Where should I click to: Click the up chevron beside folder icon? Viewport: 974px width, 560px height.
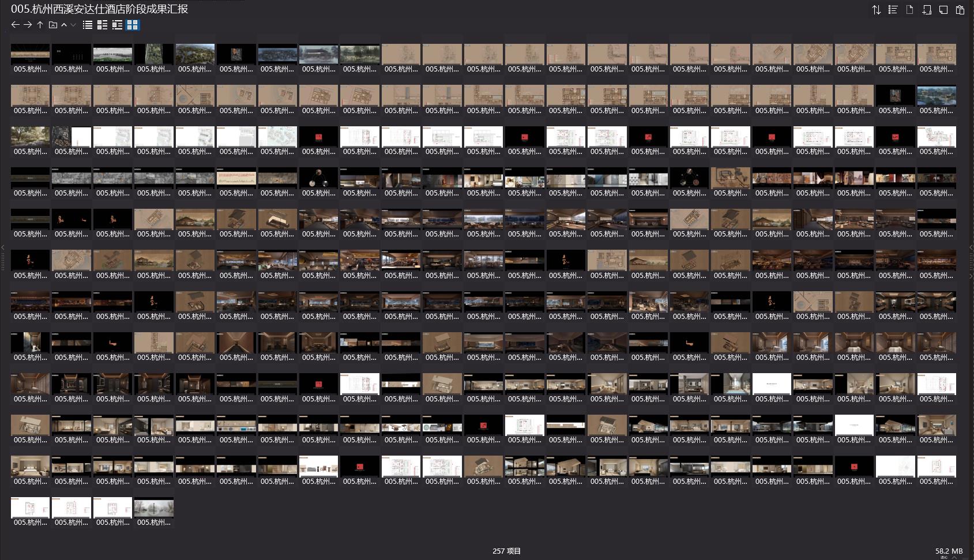click(x=64, y=25)
